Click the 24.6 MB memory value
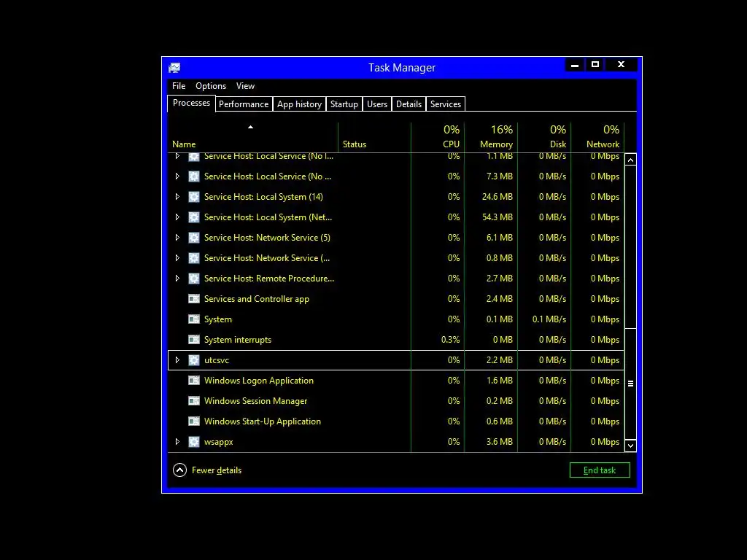This screenshot has height=560, width=747. pyautogui.click(x=498, y=197)
